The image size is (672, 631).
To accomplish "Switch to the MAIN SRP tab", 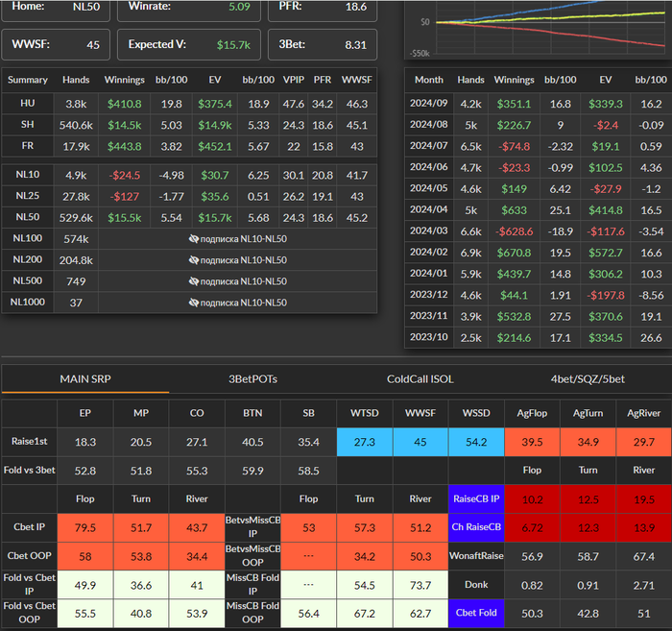I will click(84, 379).
